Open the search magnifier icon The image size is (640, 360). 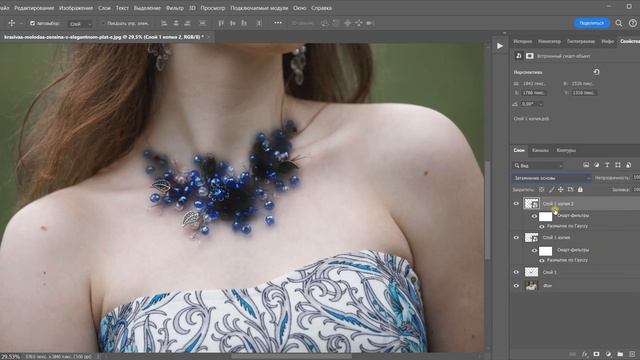(x=619, y=23)
